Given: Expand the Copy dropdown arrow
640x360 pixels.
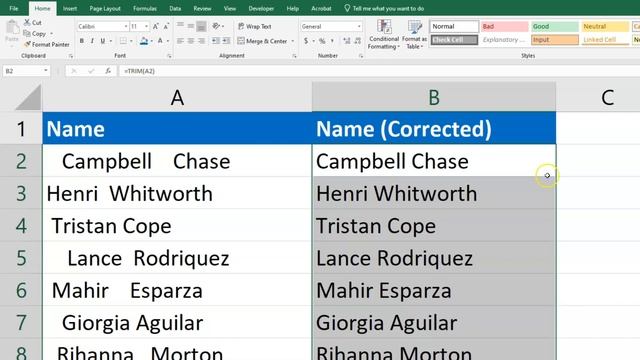Looking at the screenshot, I should pos(51,33).
